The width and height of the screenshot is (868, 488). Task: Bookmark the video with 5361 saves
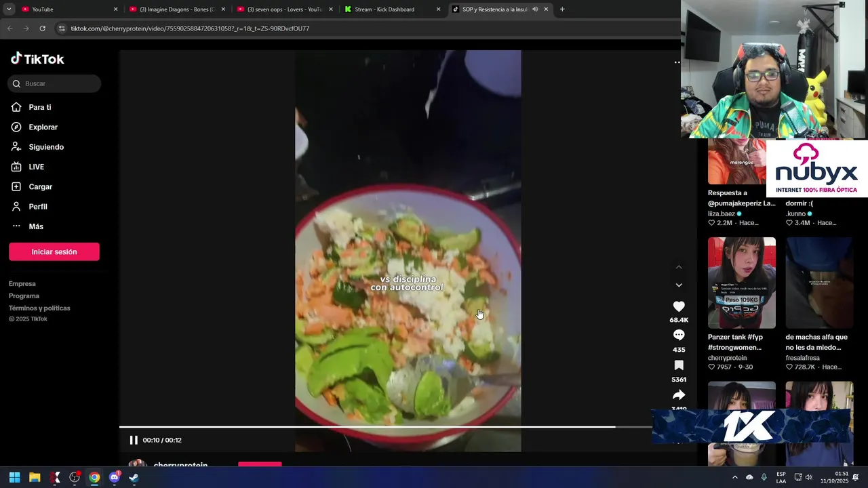coord(679,365)
